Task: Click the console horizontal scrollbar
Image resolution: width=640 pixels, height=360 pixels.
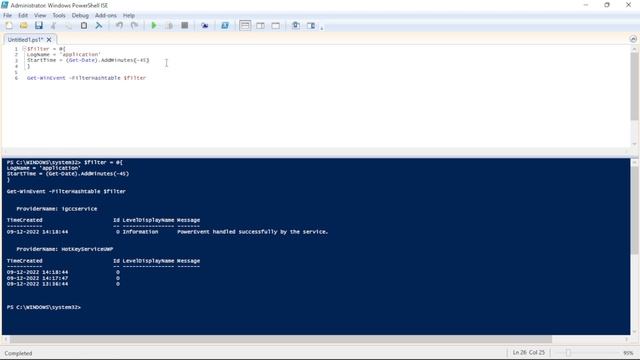Action: (x=281, y=339)
